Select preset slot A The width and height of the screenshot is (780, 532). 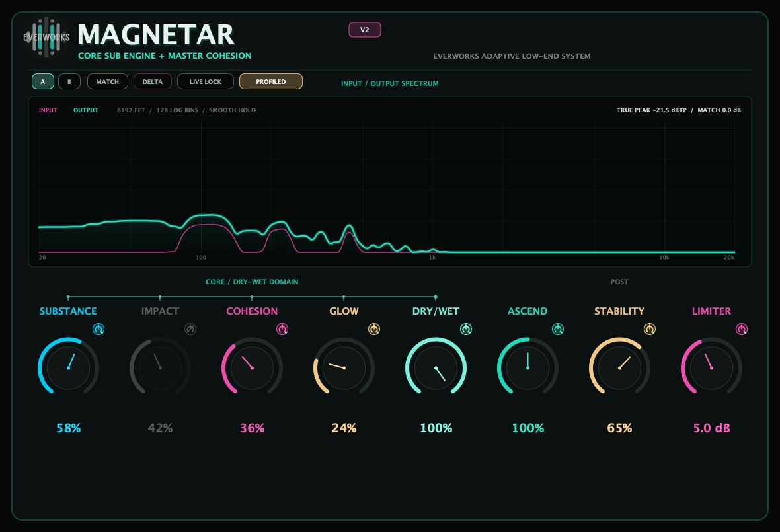43,81
